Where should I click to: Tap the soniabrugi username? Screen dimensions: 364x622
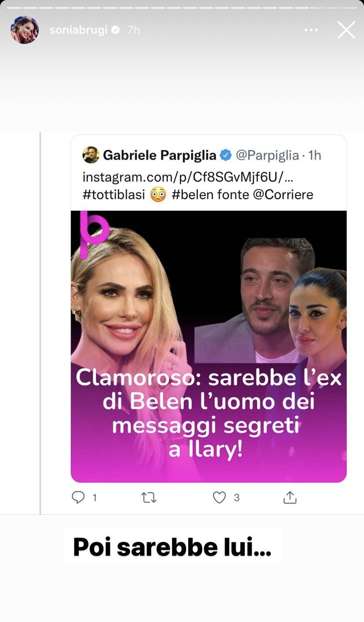78,30
